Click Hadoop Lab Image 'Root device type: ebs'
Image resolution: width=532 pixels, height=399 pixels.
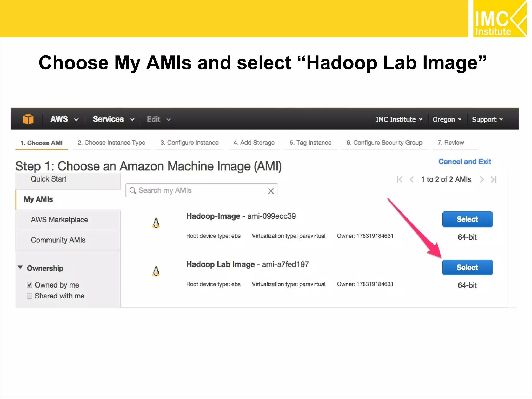click(213, 284)
